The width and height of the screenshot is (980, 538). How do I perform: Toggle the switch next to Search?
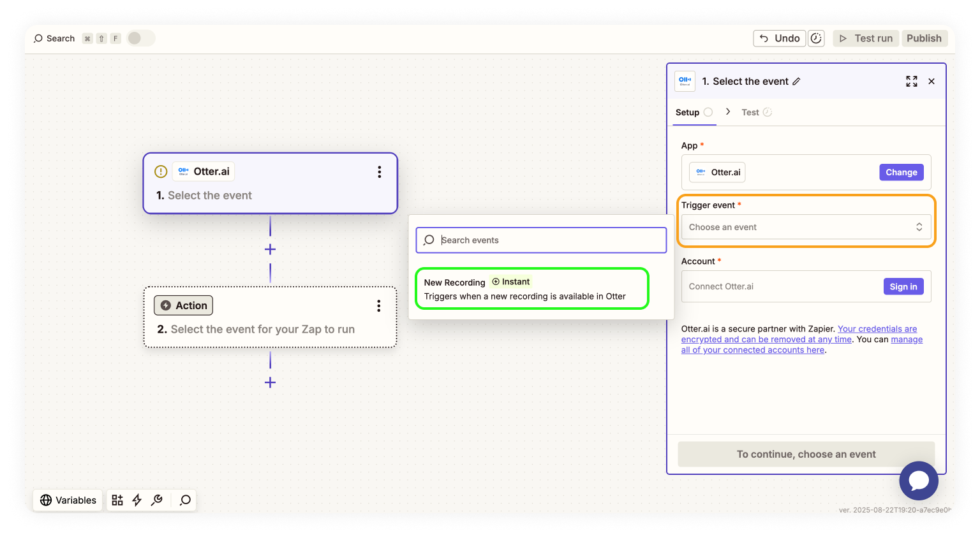[140, 38]
